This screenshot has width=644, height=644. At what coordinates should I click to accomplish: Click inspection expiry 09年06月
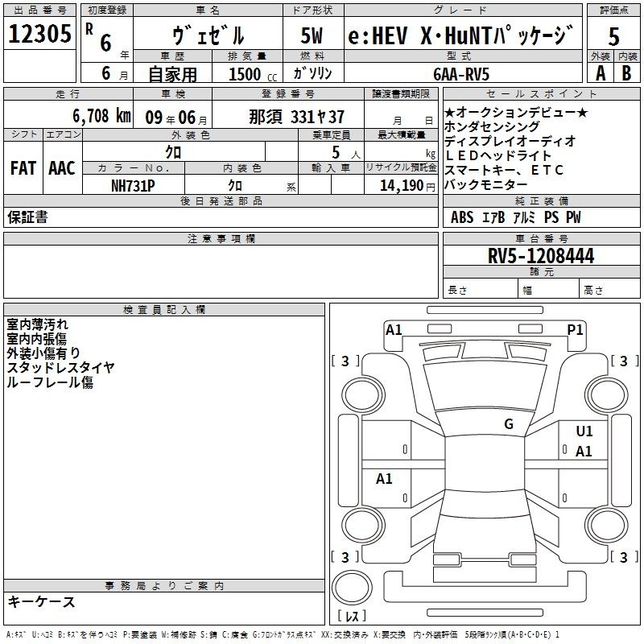point(176,118)
